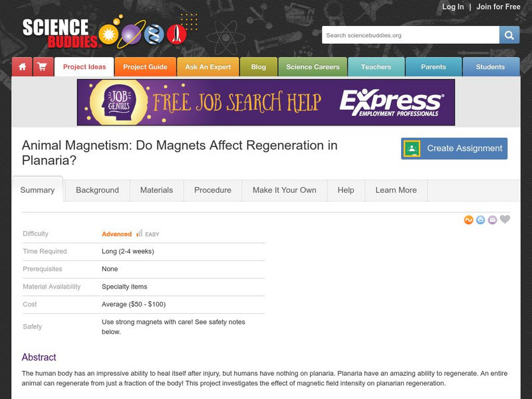
Task: Click the home icon in the navigation bar
Action: (x=22, y=66)
